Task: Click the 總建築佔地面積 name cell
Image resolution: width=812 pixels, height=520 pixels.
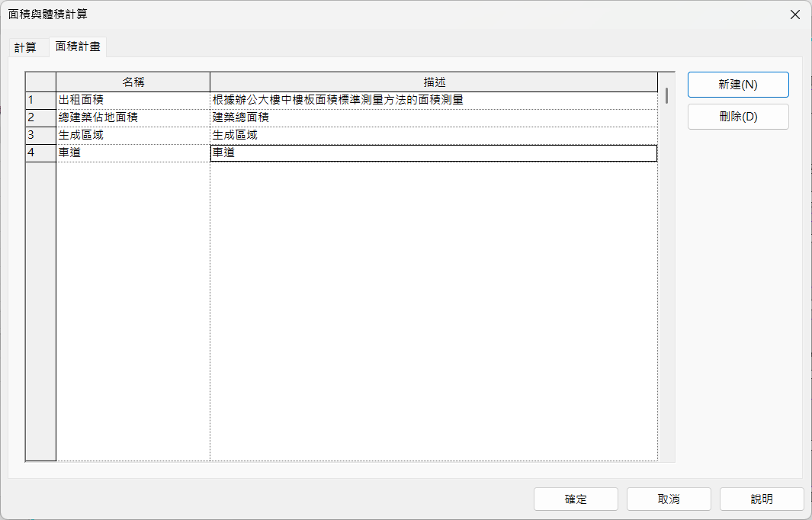Action: (133, 117)
